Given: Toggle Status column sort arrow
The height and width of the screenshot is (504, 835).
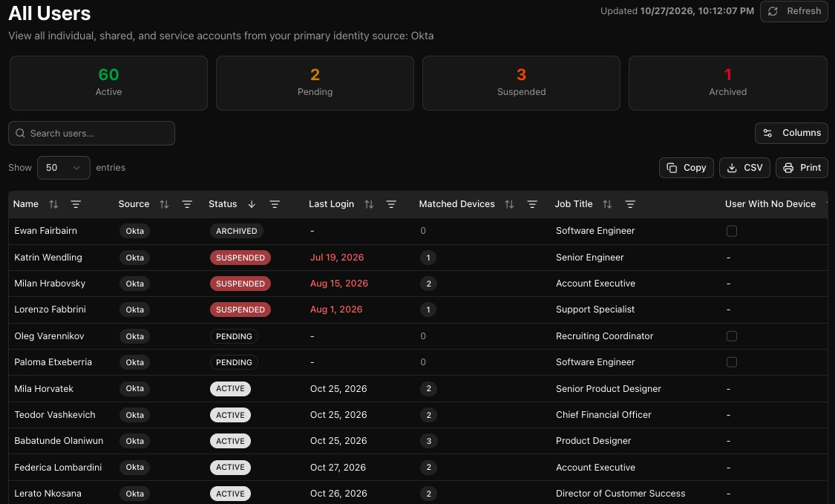Looking at the screenshot, I should coord(252,204).
